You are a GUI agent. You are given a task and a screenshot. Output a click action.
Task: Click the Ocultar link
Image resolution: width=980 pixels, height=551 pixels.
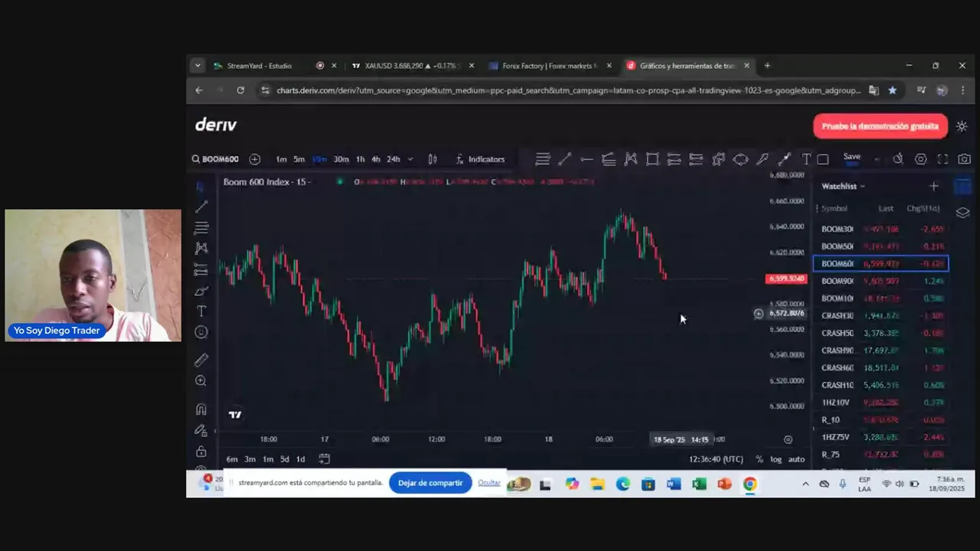(x=489, y=483)
